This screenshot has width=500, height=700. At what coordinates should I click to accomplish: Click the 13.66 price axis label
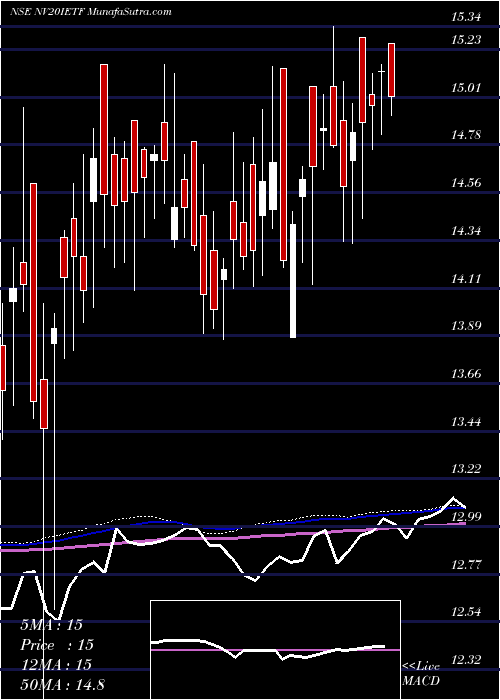coord(466,374)
